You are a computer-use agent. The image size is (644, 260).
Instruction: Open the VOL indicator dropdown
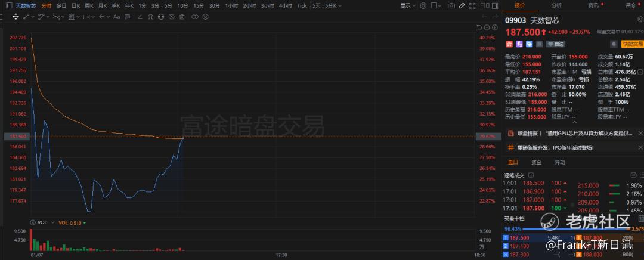pos(52,222)
